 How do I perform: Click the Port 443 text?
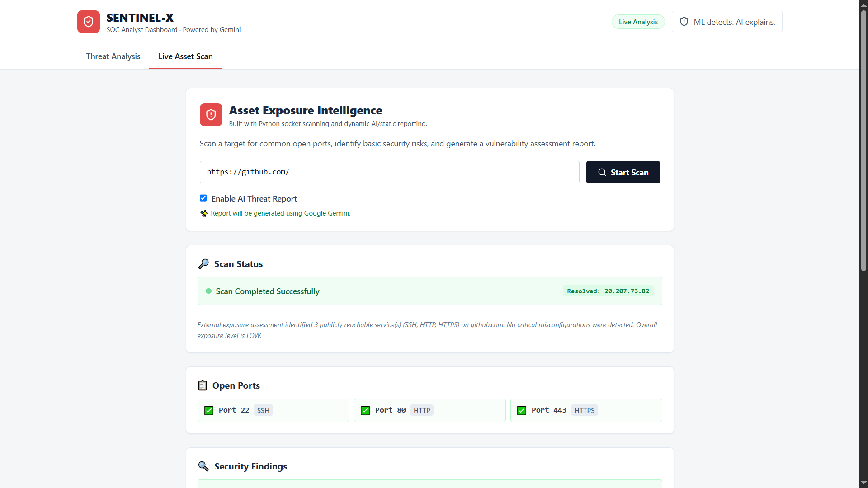click(549, 410)
